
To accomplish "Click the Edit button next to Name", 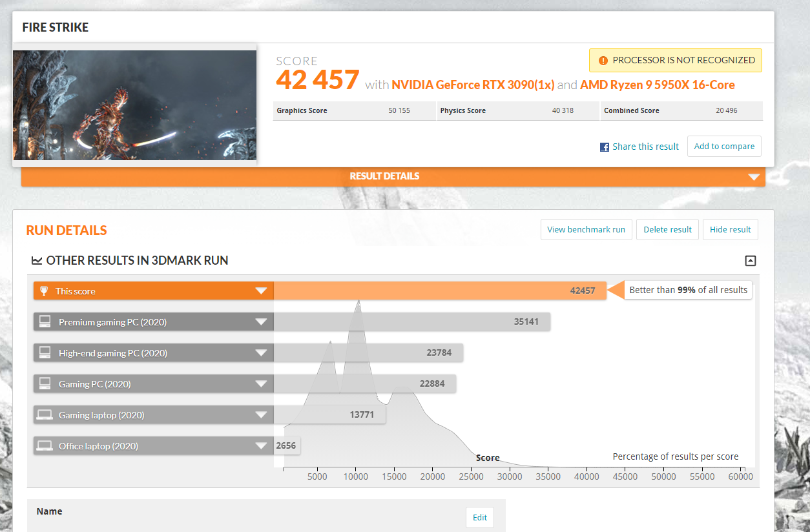I will click(x=480, y=517).
